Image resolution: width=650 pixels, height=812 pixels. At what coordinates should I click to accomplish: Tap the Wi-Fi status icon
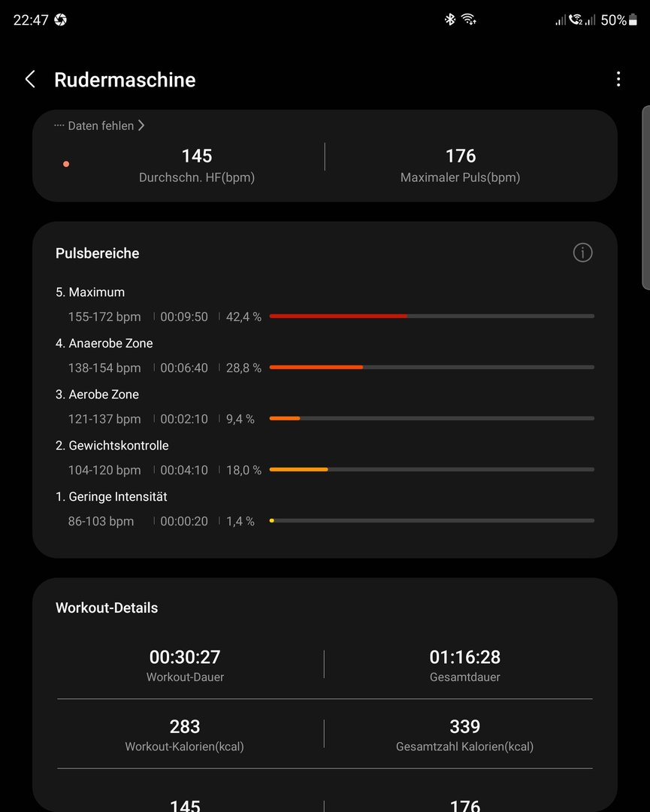(468, 20)
